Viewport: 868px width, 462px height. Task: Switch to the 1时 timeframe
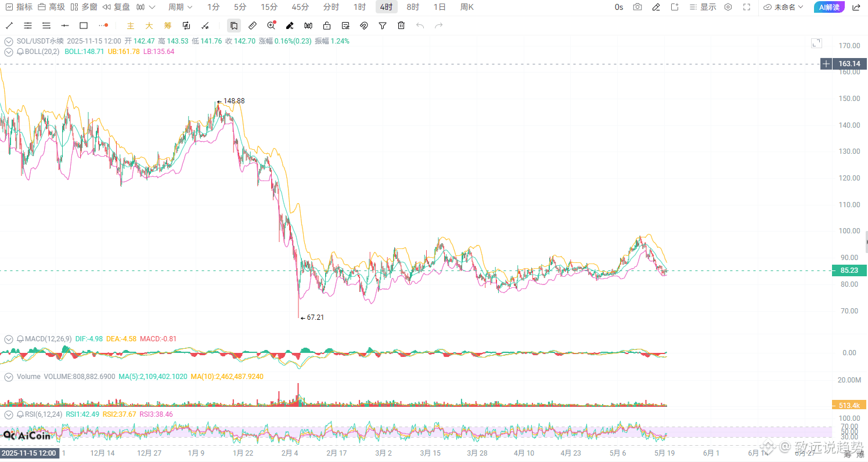(359, 7)
